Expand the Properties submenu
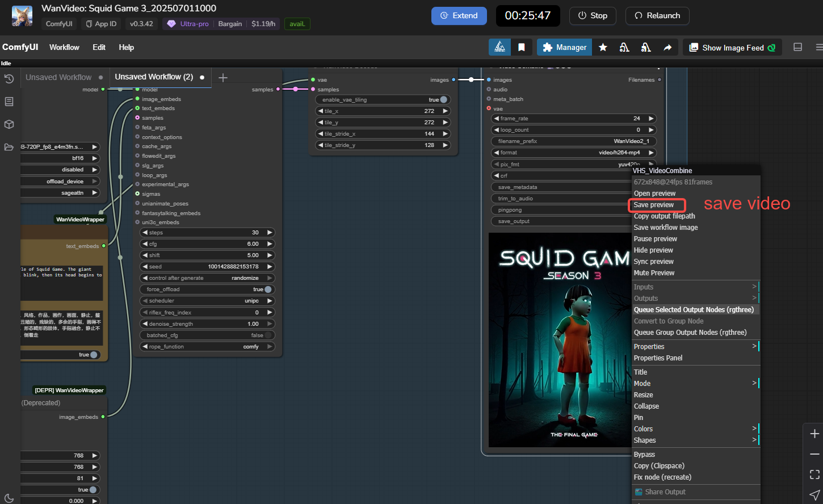The image size is (823, 504). coord(695,347)
